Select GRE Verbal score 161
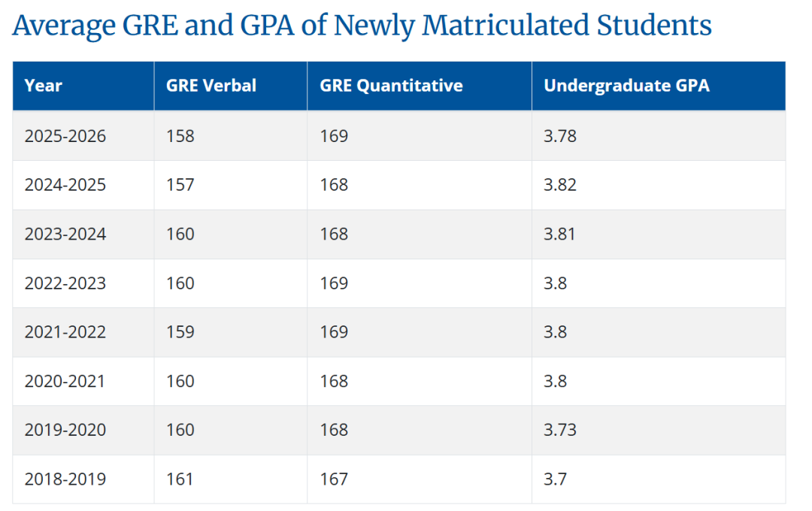The width and height of the screenshot is (812, 511). click(x=180, y=479)
